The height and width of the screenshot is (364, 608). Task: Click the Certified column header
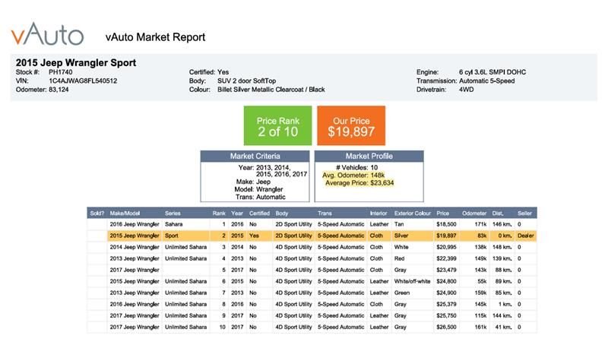pos(259,214)
